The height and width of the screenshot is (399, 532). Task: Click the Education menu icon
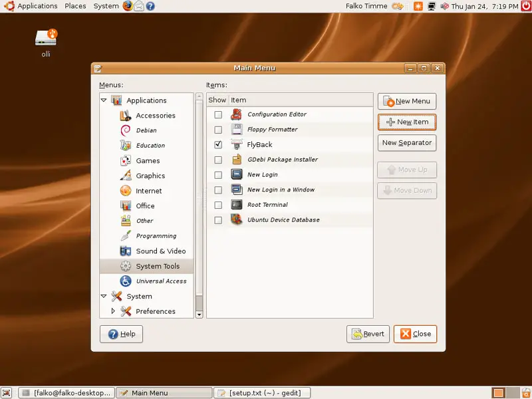click(x=125, y=145)
